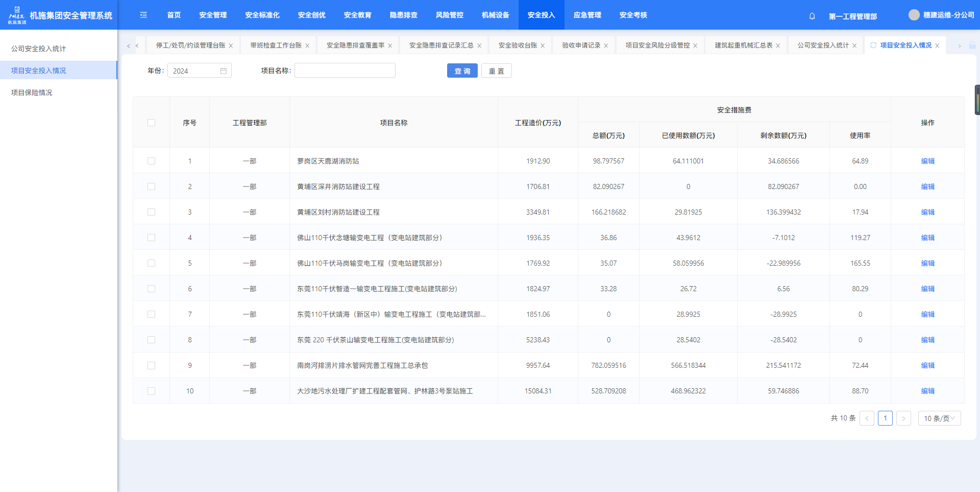
Task: Open the 隐患排查 top menu
Action: [x=403, y=15]
